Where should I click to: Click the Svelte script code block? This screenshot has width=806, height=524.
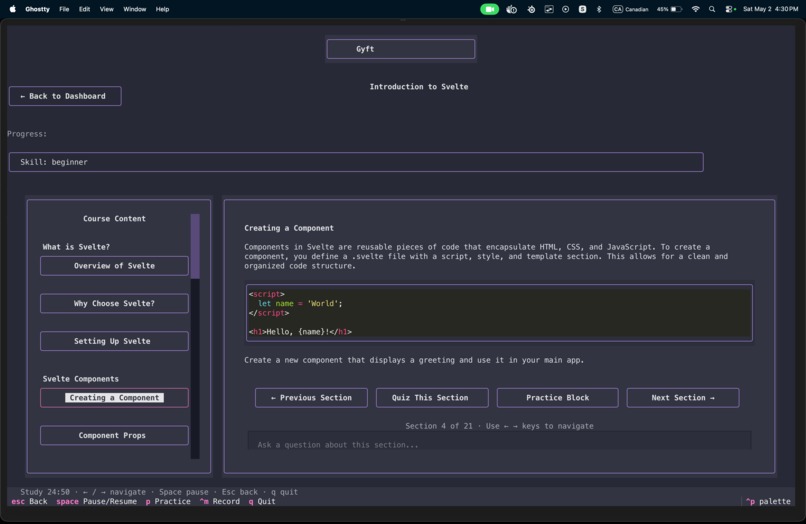click(x=499, y=313)
